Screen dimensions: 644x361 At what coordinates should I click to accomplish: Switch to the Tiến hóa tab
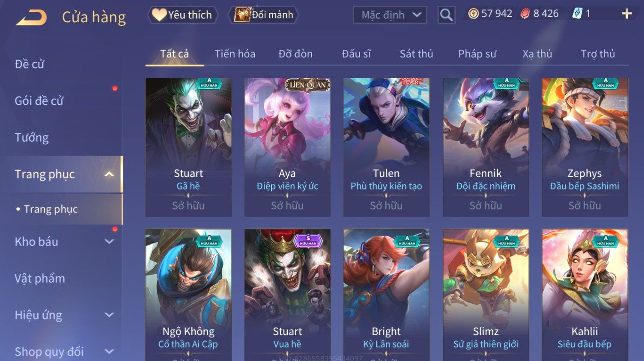[235, 54]
